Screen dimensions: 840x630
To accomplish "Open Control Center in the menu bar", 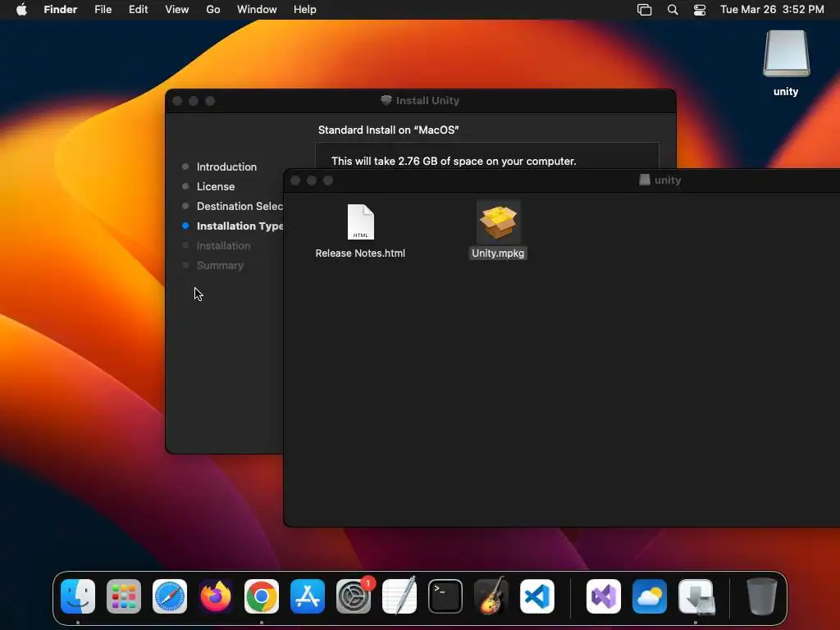I will [x=700, y=10].
